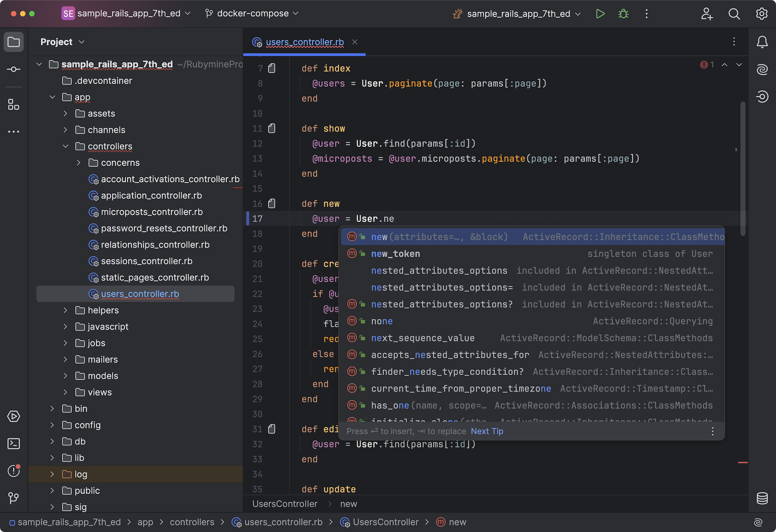Open sessions_controller.rb in project tree
Image resolution: width=776 pixels, height=532 pixels.
coord(146,261)
